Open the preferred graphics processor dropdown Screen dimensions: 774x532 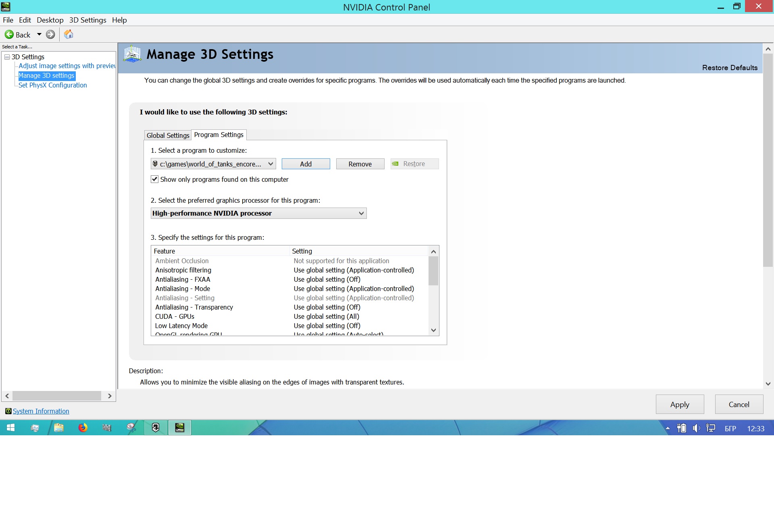(x=361, y=213)
